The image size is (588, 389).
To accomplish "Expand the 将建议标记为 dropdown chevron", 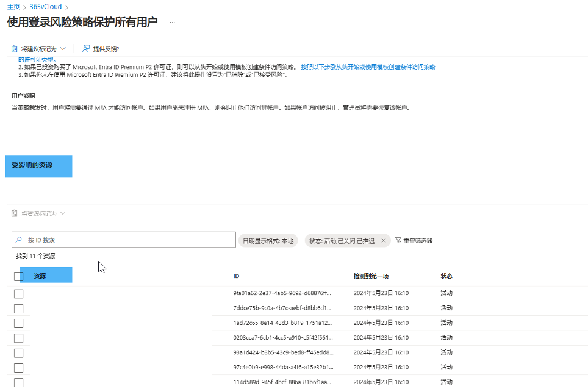I will click(63, 49).
